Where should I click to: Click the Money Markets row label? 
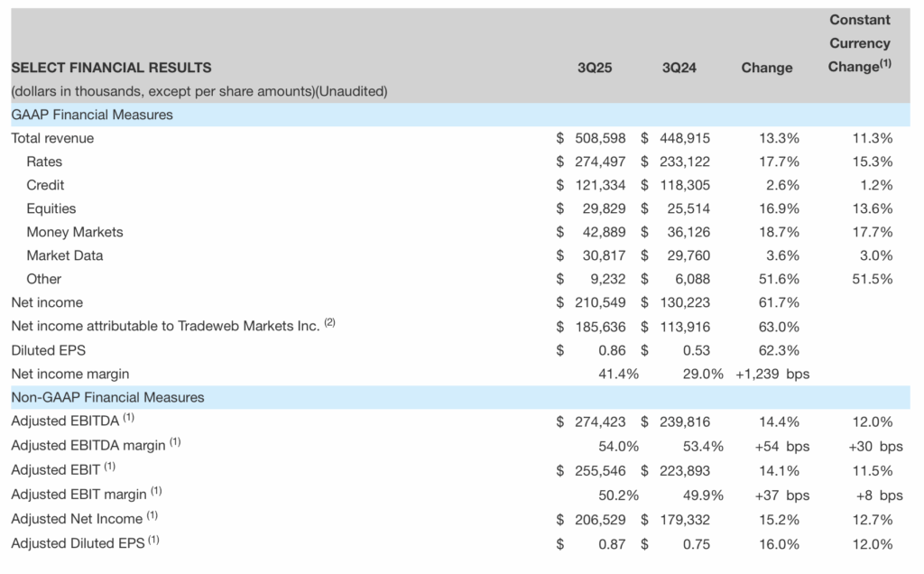(75, 232)
